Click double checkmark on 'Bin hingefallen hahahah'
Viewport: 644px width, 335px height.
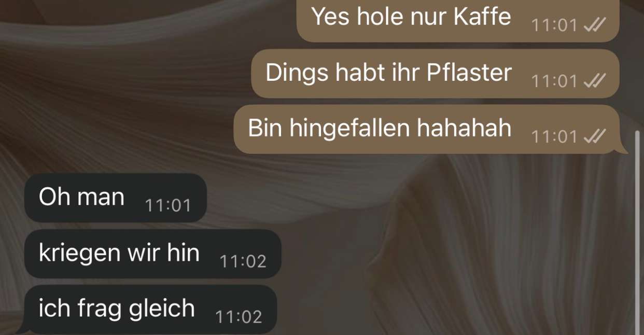(594, 136)
